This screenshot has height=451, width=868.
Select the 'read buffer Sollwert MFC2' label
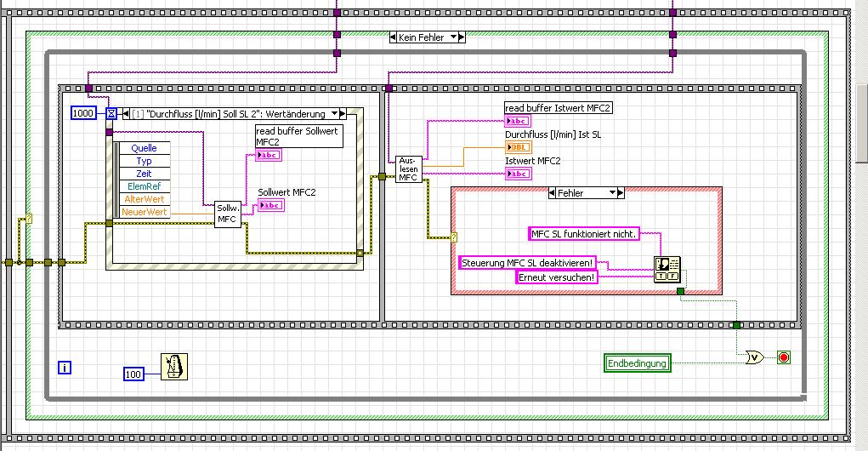click(299, 136)
